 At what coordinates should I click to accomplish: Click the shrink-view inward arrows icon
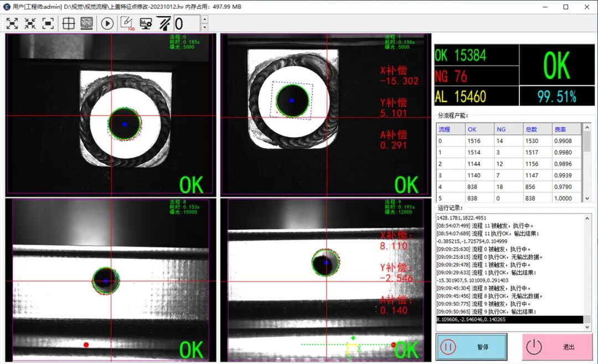[x=30, y=24]
